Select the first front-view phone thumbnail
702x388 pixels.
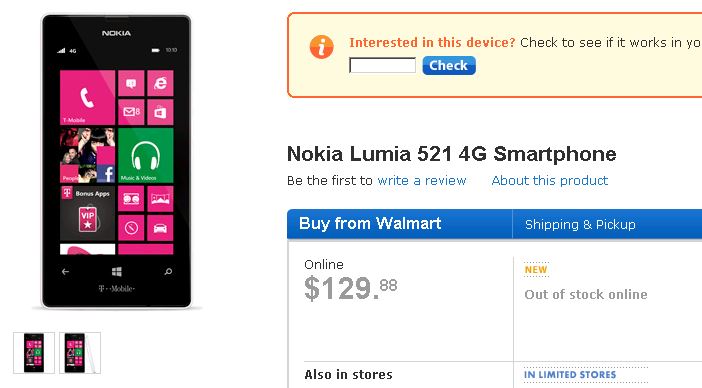tap(34, 353)
